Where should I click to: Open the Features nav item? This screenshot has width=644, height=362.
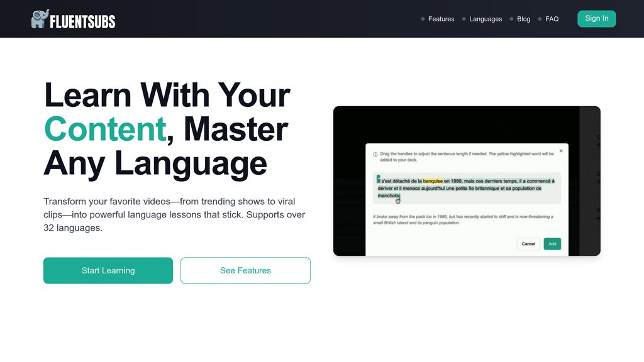click(x=441, y=19)
